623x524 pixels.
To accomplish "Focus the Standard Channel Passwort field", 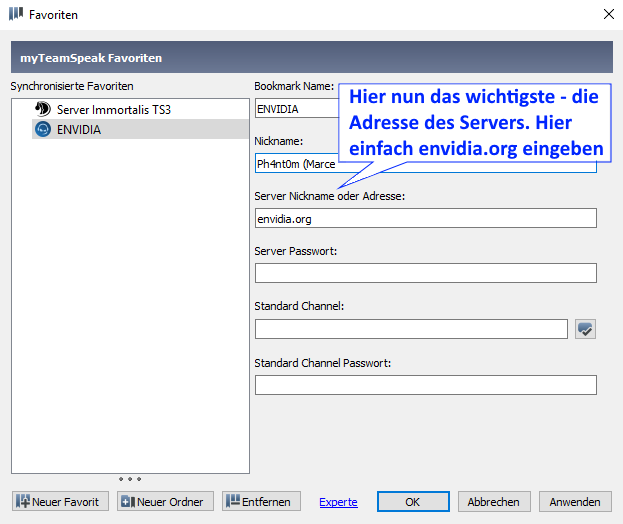I will (425, 385).
